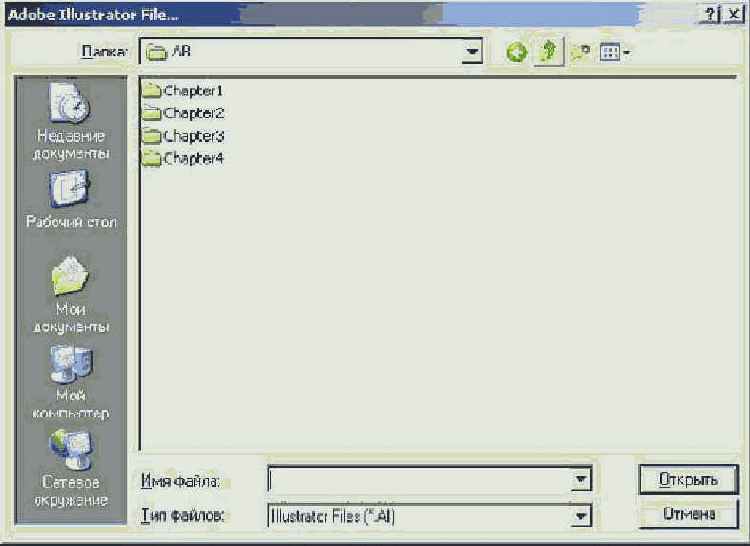Click the Help question mark button
The width and height of the screenshot is (750, 546).
[x=711, y=14]
